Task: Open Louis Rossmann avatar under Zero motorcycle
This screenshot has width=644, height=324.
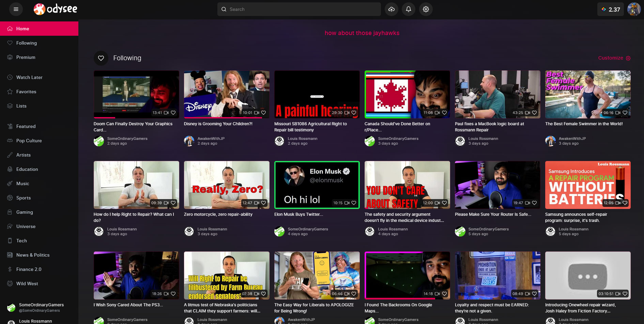Action: point(189,231)
